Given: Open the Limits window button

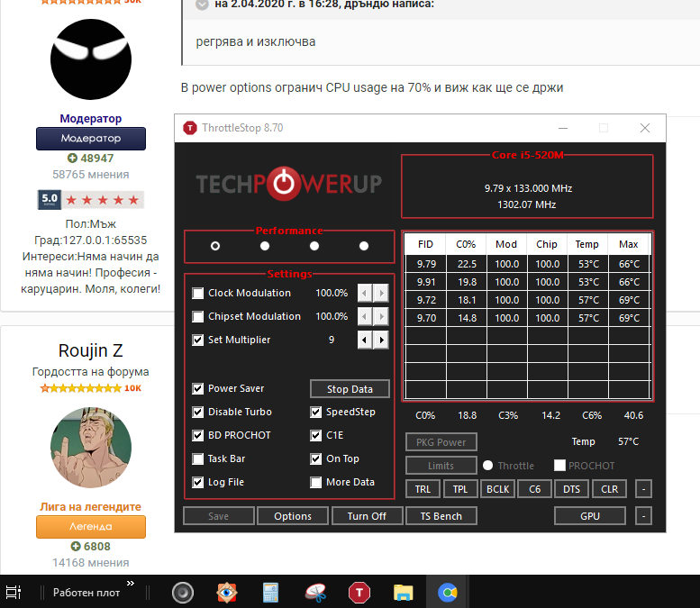Looking at the screenshot, I should (441, 466).
